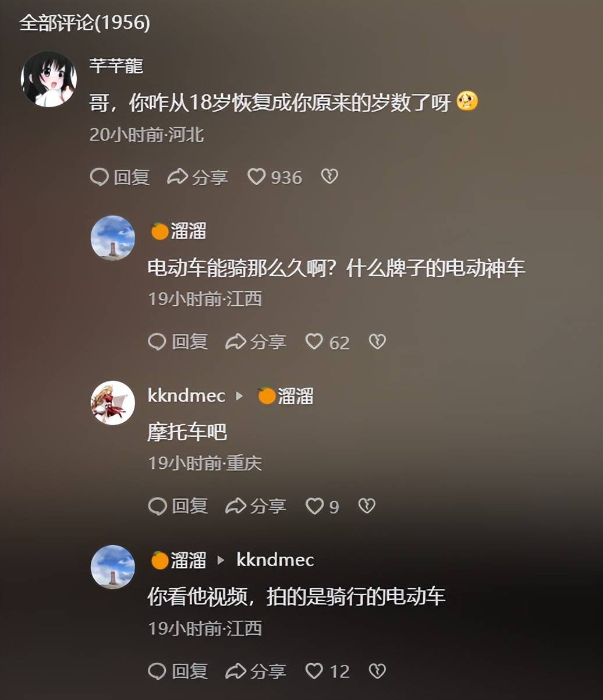Like 芊芊龍's comment with 936 likes
The image size is (603, 700).
click(x=275, y=177)
